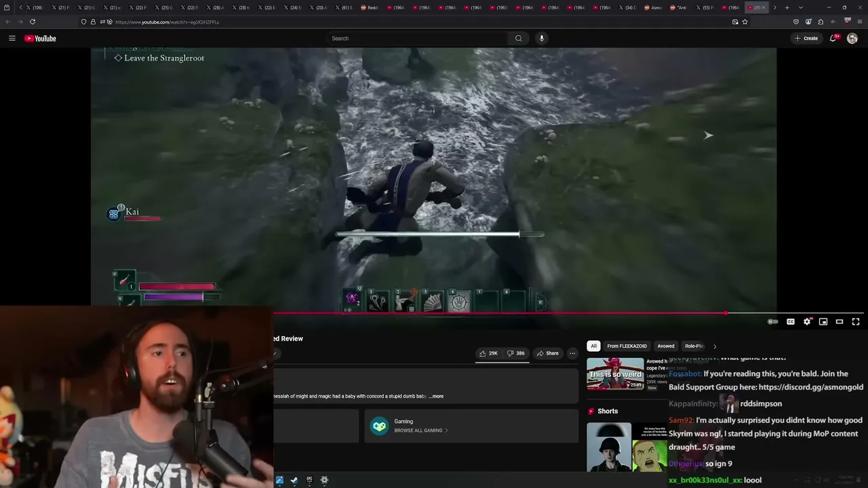List all tabs dropdown arrow
Screen dimensions: 868x488
800,7
